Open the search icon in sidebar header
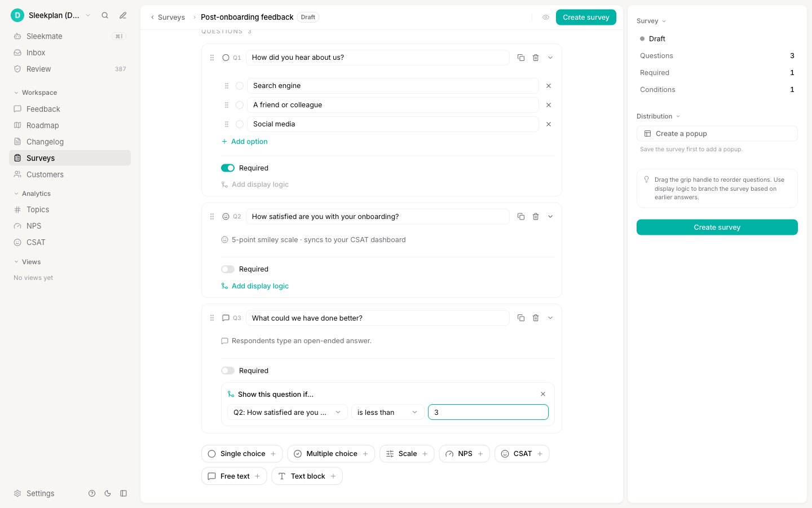 pyautogui.click(x=105, y=16)
